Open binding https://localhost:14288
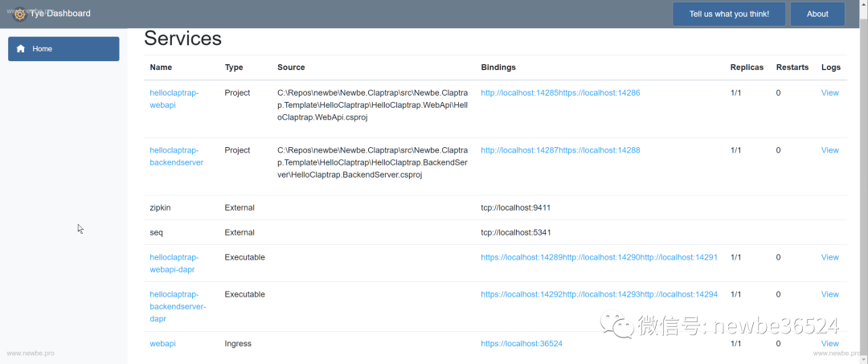 coord(600,150)
